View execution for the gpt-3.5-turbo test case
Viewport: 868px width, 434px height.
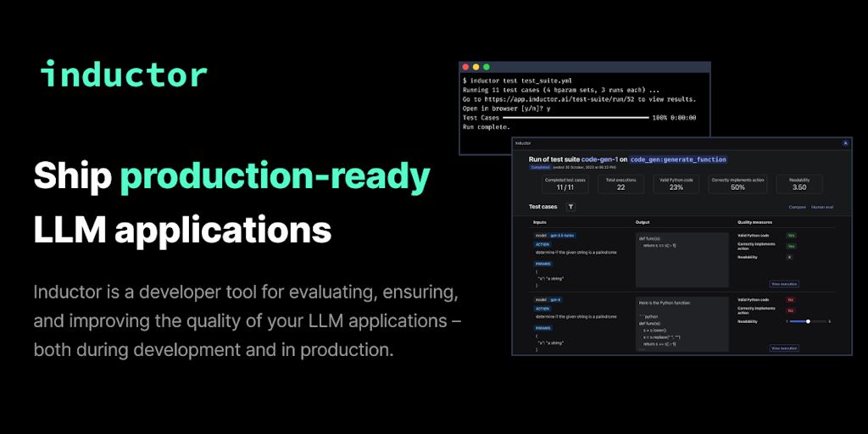tap(784, 284)
